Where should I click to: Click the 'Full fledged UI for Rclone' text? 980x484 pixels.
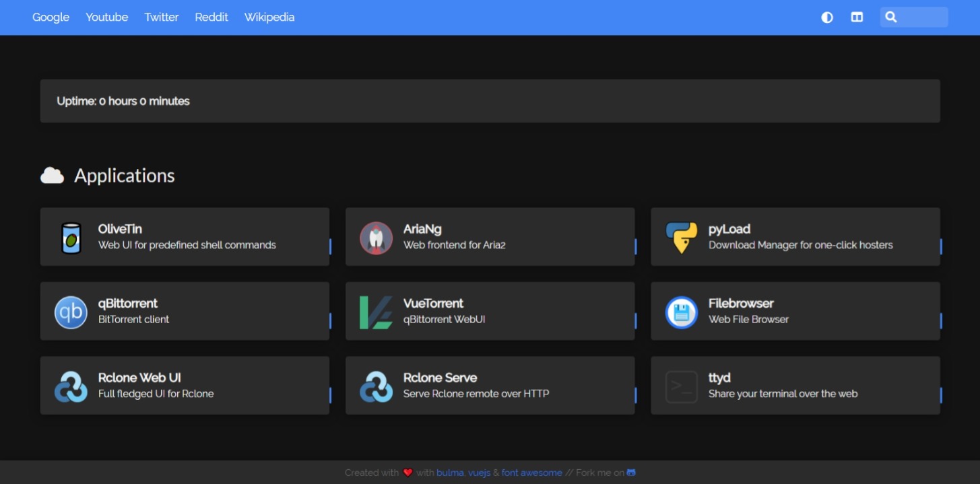156,394
